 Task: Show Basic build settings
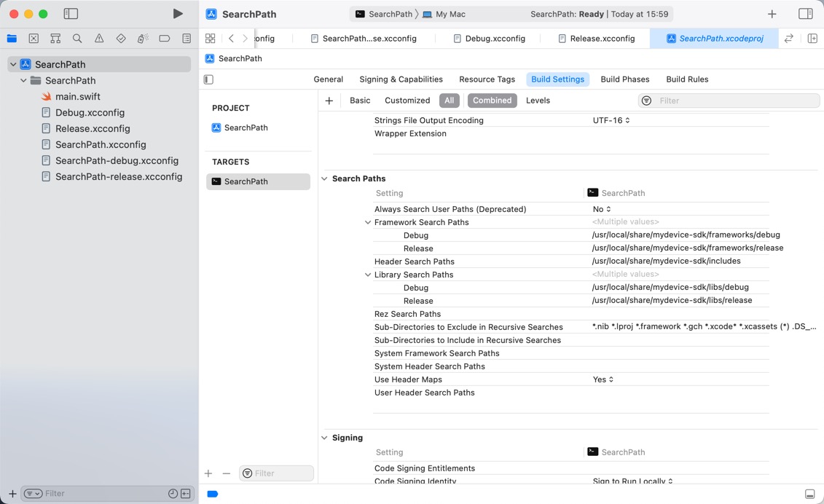click(x=360, y=101)
